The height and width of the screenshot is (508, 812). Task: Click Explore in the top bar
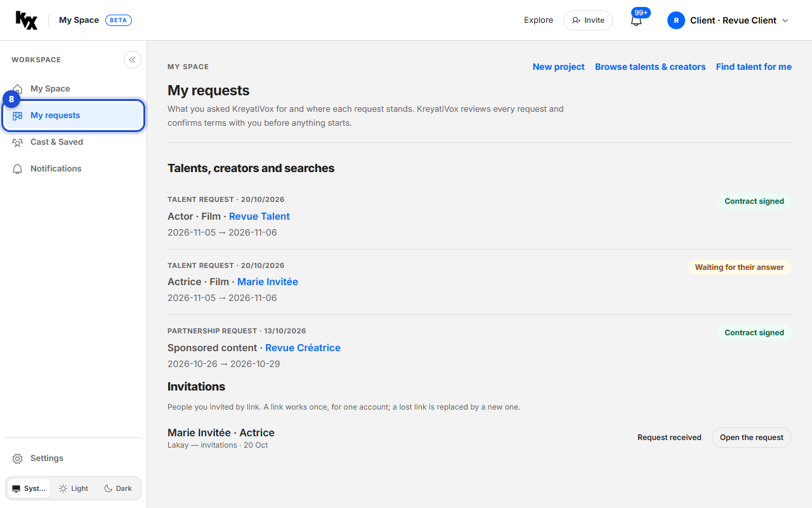[539, 20]
